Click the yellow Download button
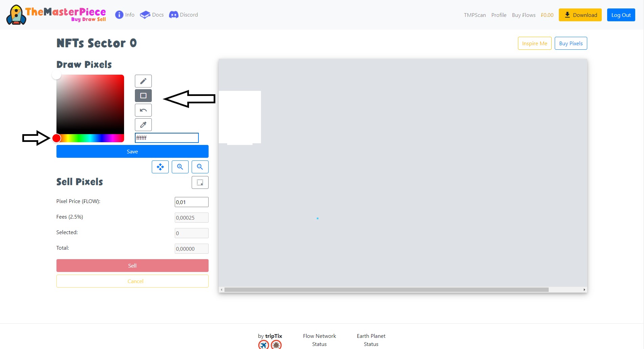Image resolution: width=644 pixels, height=349 pixels. (580, 15)
